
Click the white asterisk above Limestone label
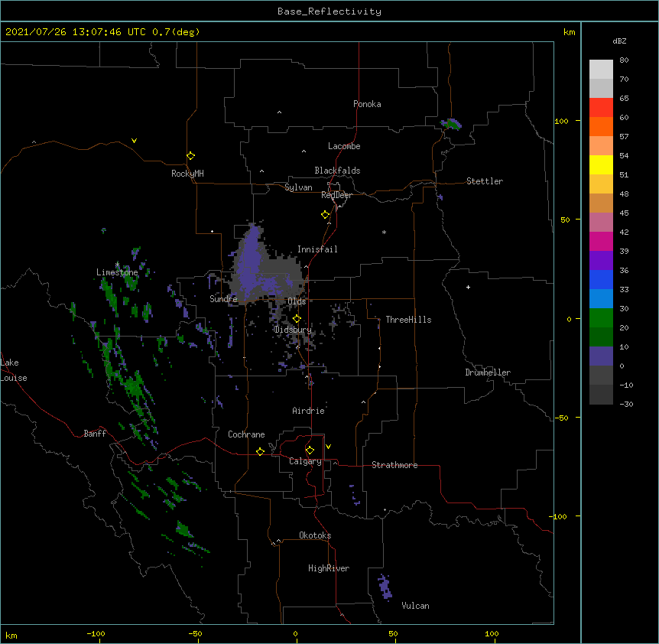(117, 265)
